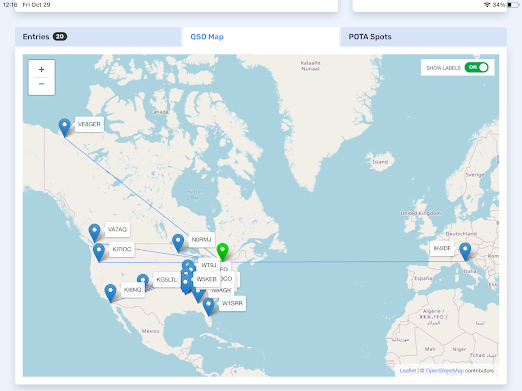Zoom in on the QSO map
This screenshot has height=391, width=522.
click(x=41, y=69)
